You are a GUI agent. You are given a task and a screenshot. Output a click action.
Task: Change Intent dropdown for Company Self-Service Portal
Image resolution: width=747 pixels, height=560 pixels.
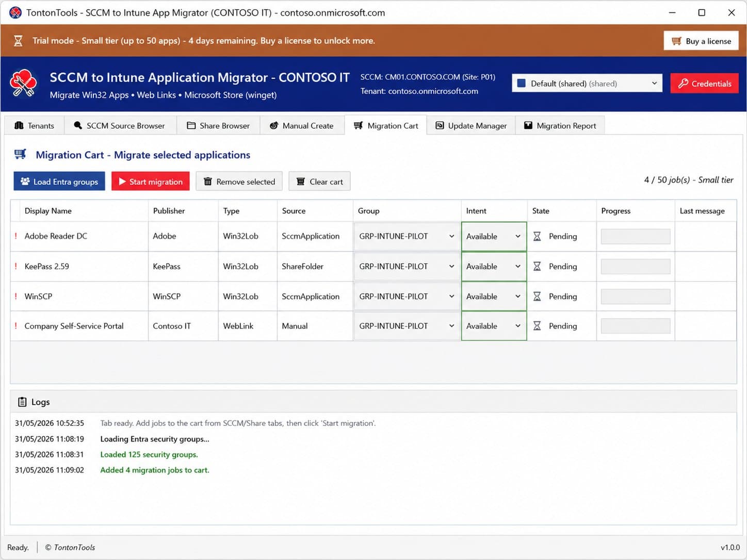point(494,326)
